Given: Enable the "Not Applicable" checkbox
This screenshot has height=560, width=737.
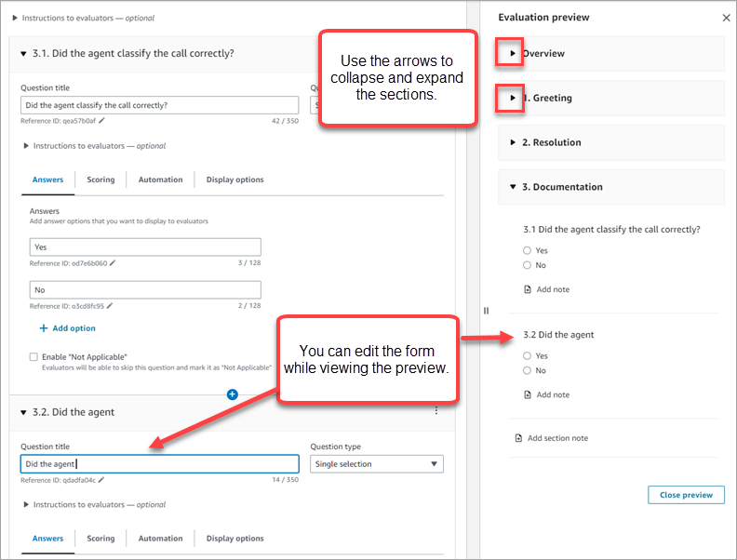Looking at the screenshot, I should coord(33,357).
